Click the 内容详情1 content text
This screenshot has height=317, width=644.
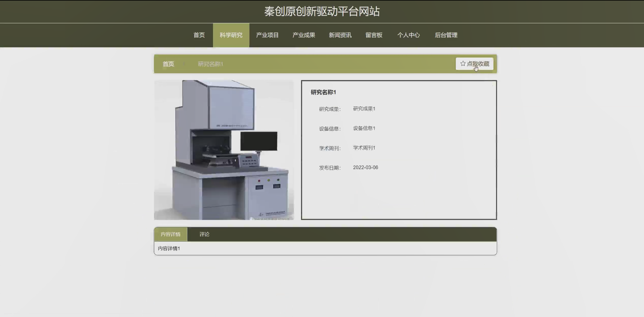169,248
